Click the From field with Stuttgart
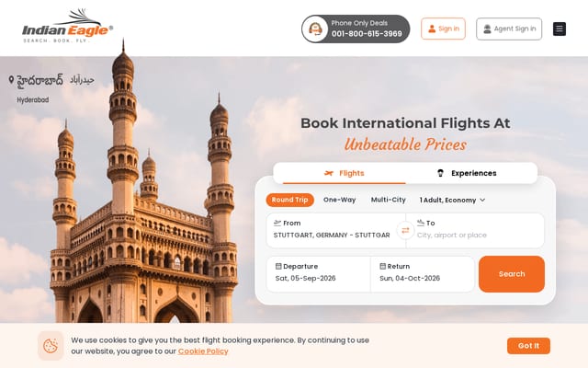This screenshot has height=368, width=588. (335, 231)
